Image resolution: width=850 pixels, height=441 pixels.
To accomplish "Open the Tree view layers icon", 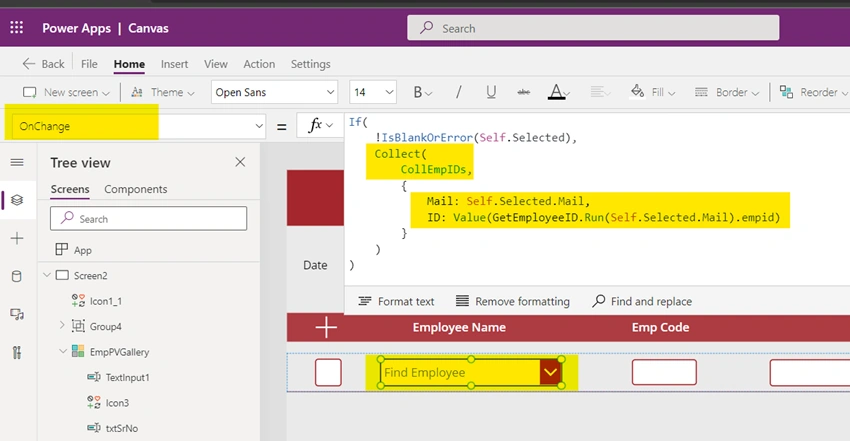I will [x=17, y=200].
